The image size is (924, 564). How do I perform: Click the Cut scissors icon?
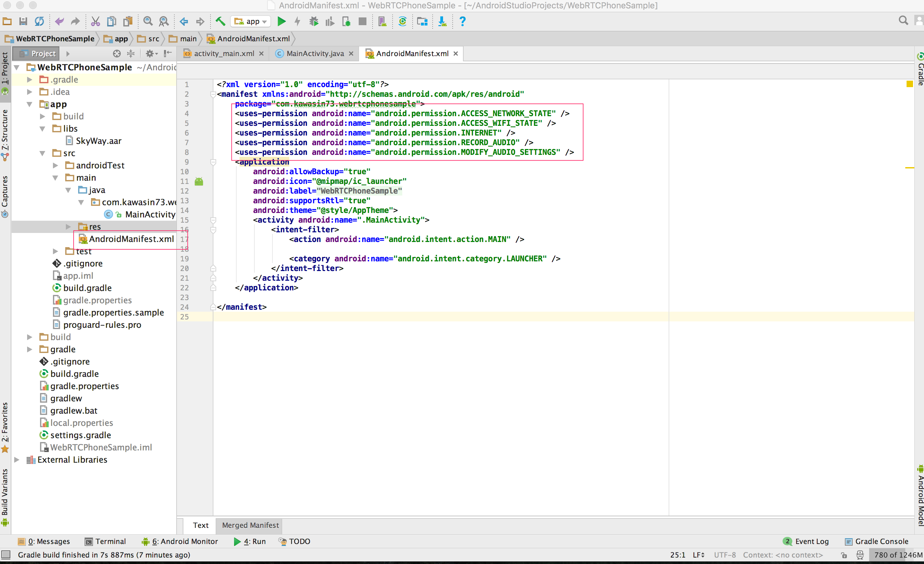[x=96, y=21]
